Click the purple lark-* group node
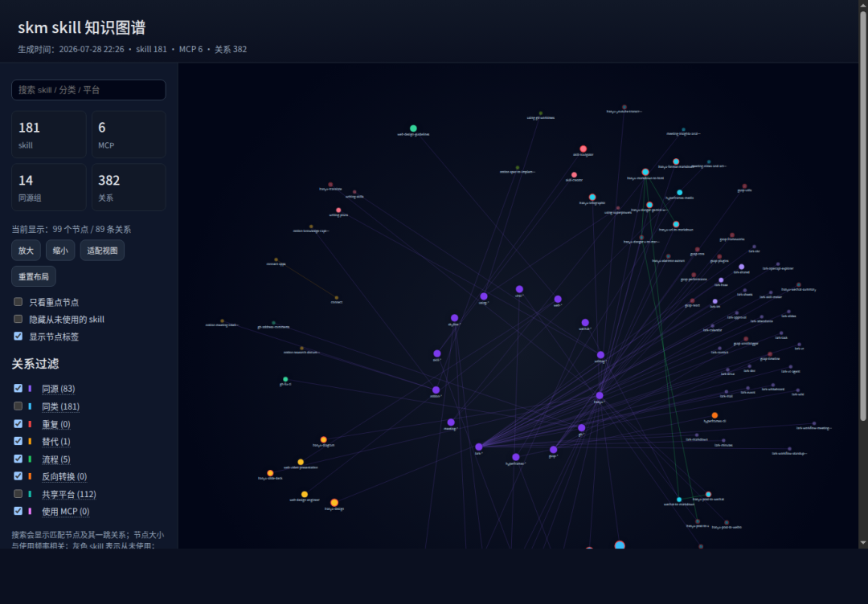 (479, 447)
